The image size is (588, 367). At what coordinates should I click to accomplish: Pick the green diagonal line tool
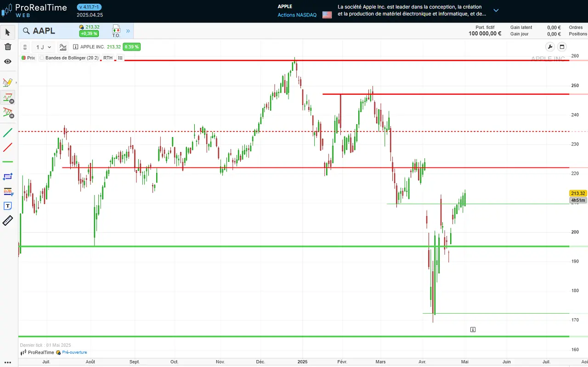(x=7, y=133)
